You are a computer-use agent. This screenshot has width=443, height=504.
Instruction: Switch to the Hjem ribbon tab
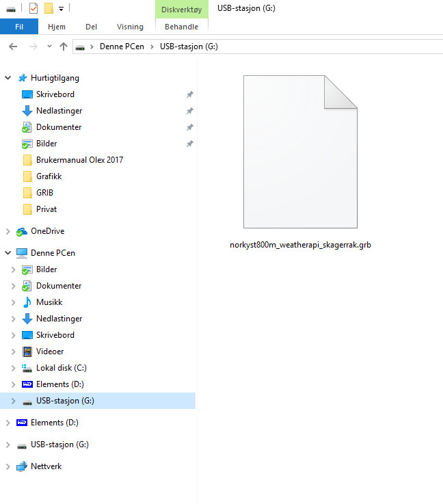57,27
